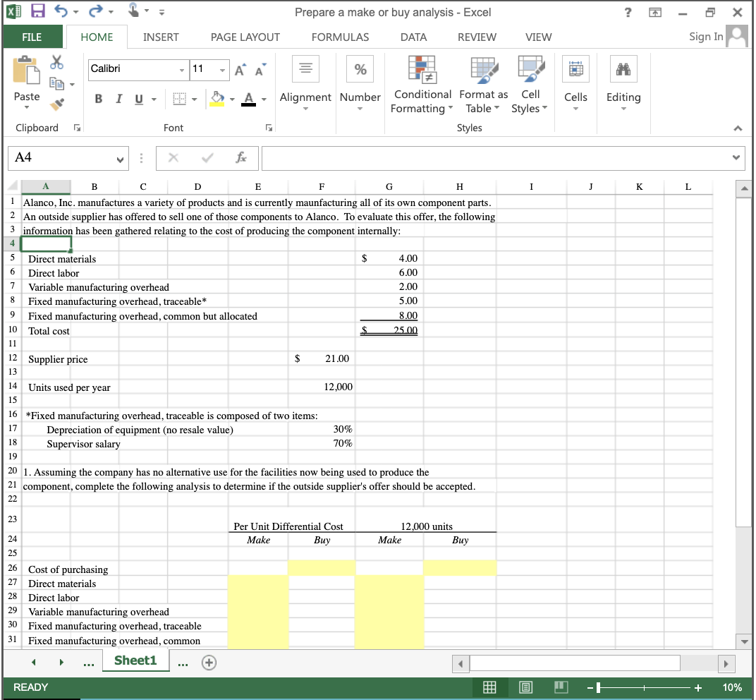Click inside the formula bar
This screenshot has height=700, width=756.
point(494,157)
